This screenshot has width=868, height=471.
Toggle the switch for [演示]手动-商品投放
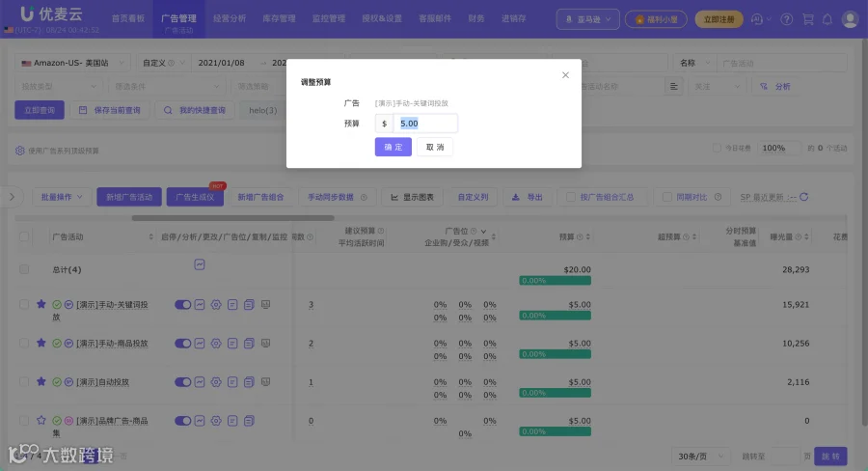(x=182, y=344)
